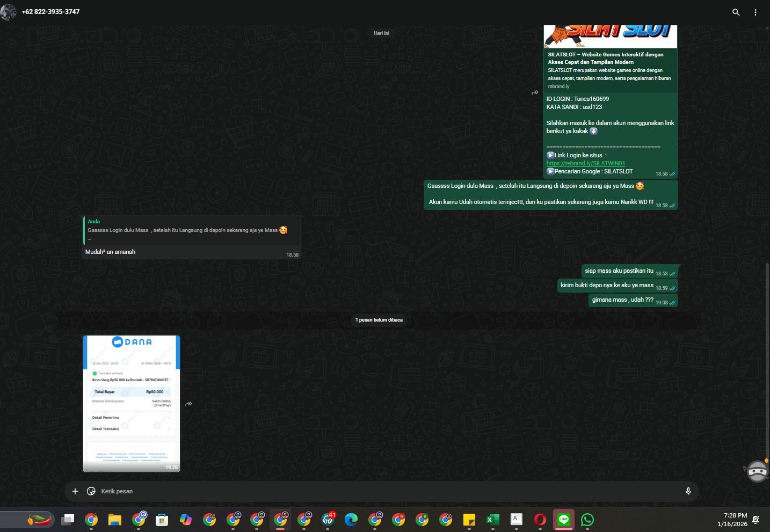Image resolution: width=770 pixels, height=532 pixels.
Task: Open Excel from the taskbar
Action: click(x=493, y=520)
